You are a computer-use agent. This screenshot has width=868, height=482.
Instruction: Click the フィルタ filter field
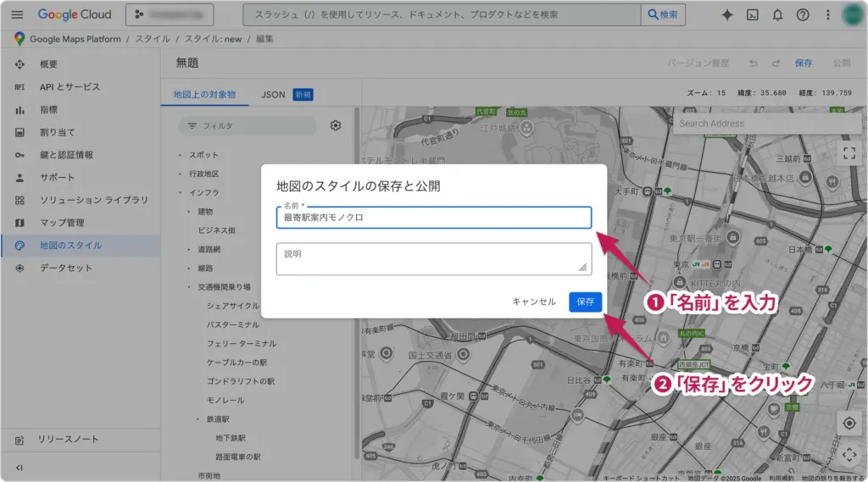click(247, 126)
